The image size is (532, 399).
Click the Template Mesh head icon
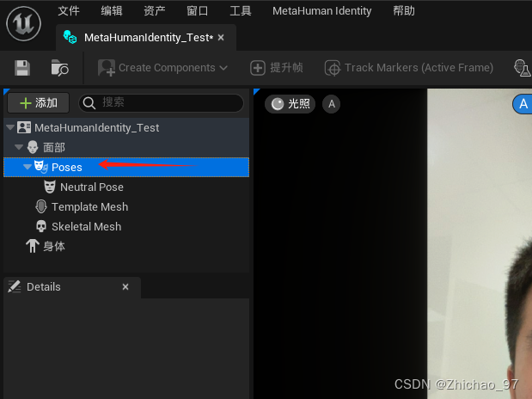pos(41,206)
